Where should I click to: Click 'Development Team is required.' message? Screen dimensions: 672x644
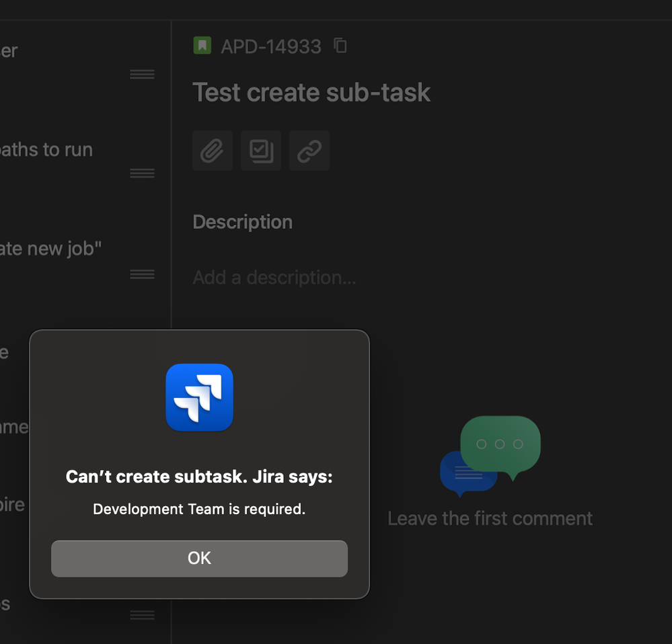(x=199, y=509)
